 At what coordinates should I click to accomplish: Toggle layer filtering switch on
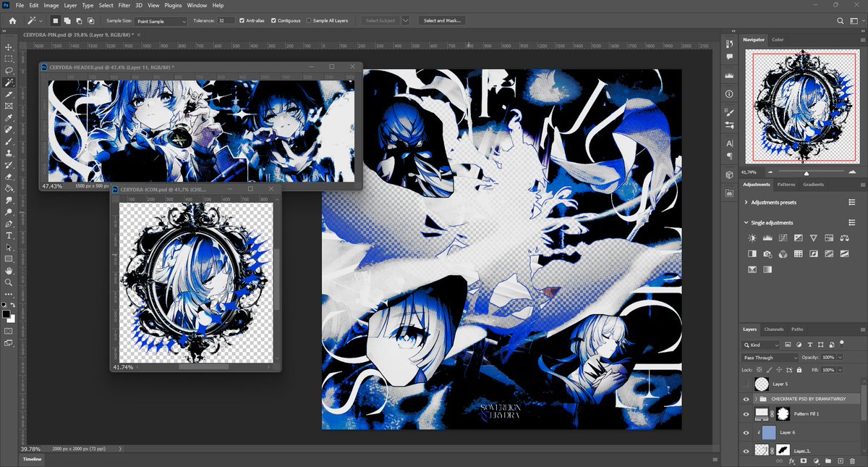pos(842,345)
